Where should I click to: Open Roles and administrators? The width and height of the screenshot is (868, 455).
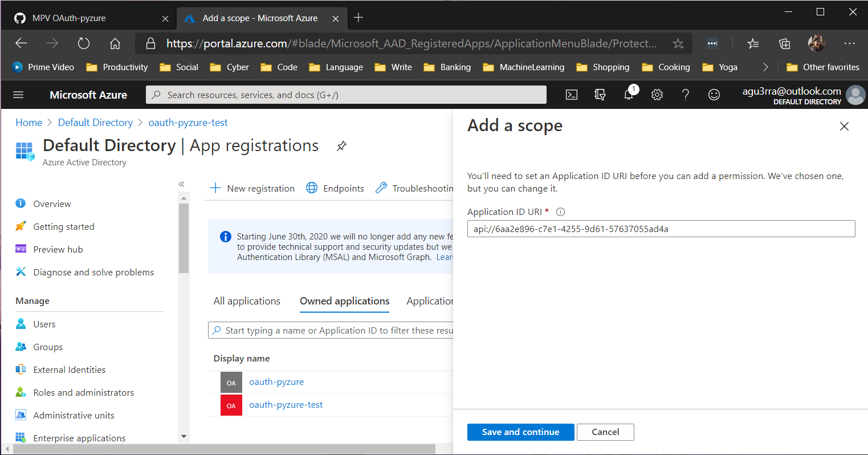[x=83, y=392]
